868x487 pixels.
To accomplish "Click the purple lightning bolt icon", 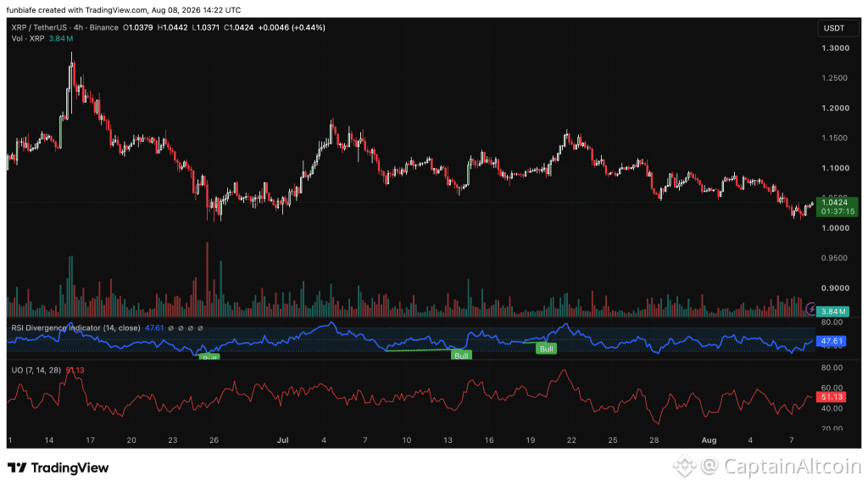I will point(811,308).
